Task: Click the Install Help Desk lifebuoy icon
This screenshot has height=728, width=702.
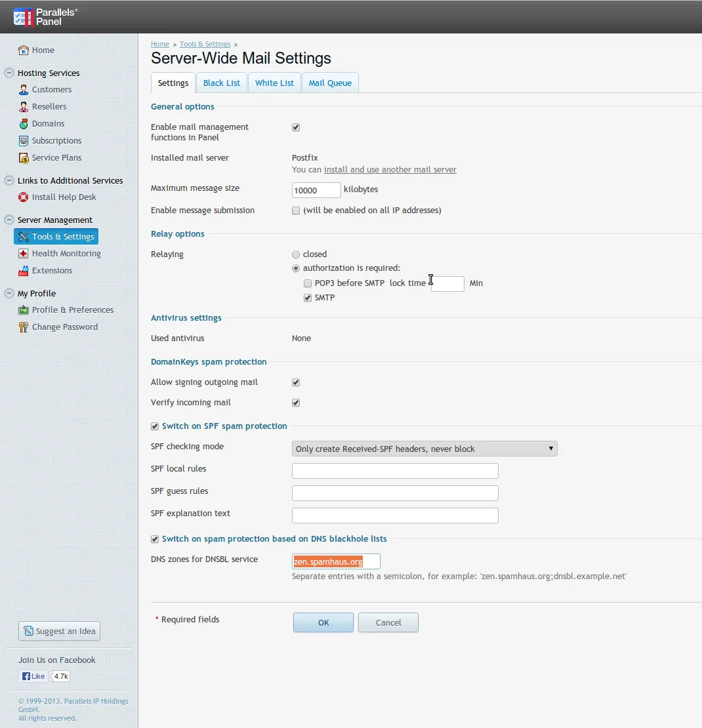Action: coord(23,197)
